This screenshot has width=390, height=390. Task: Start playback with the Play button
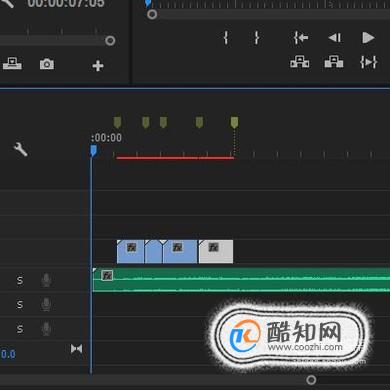click(368, 38)
